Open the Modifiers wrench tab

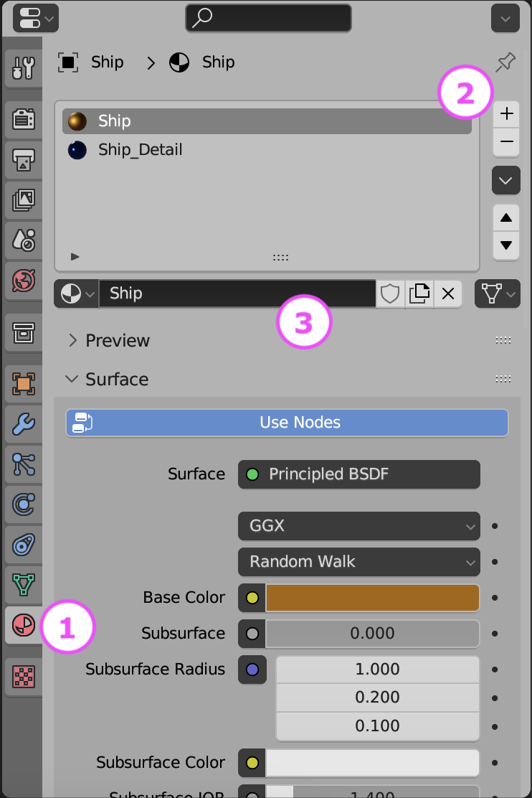[x=24, y=425]
